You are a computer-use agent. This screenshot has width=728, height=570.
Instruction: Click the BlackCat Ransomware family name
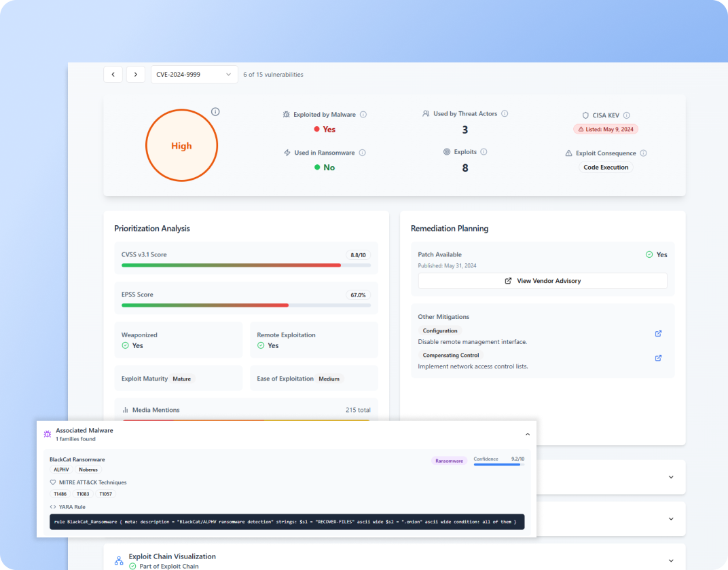[77, 459]
